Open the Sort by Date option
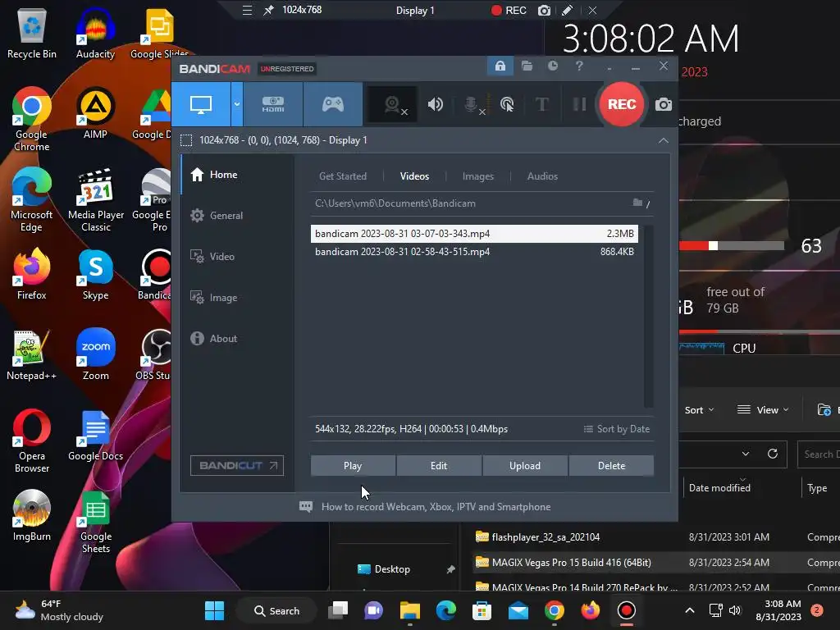This screenshot has width=840, height=630. (x=617, y=429)
